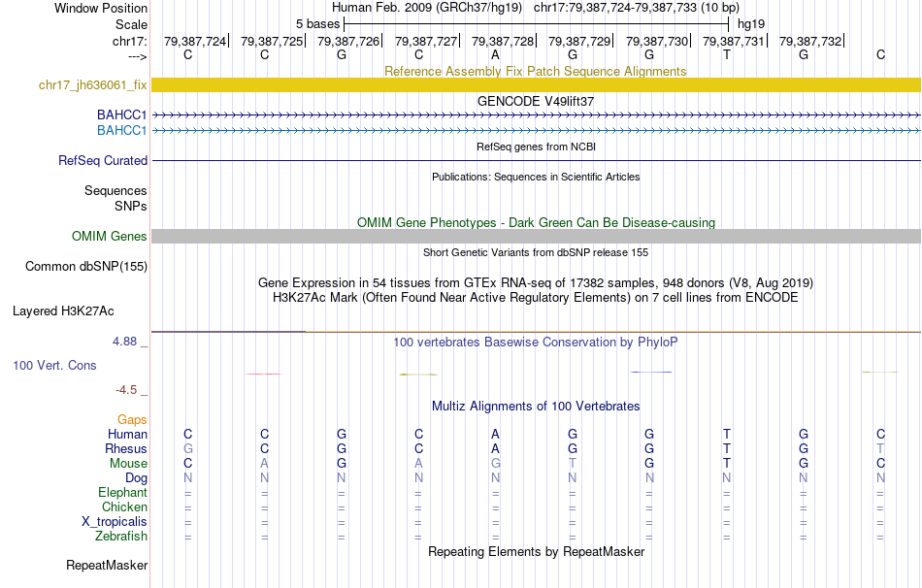Viewport: 922px width, 588px height.
Task: Select the Mouse species label
Action: [x=128, y=464]
